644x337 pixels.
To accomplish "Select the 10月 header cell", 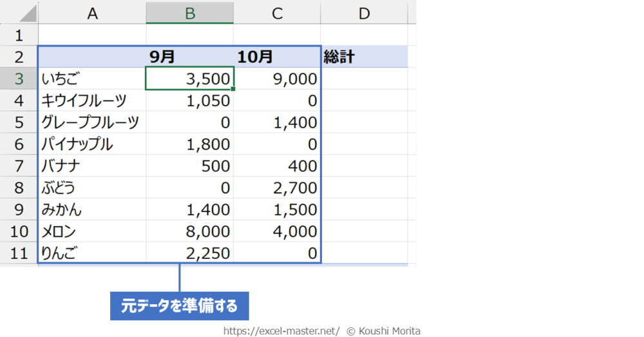I will pos(277,57).
